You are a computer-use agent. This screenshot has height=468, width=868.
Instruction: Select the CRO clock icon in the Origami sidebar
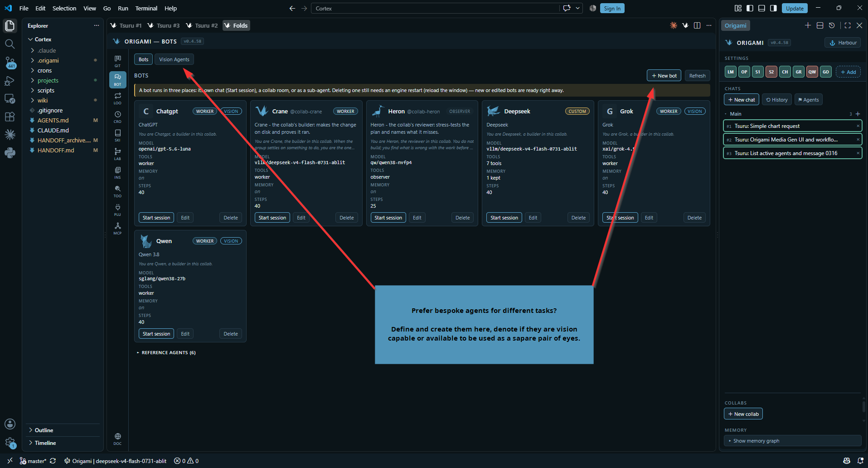click(x=117, y=117)
